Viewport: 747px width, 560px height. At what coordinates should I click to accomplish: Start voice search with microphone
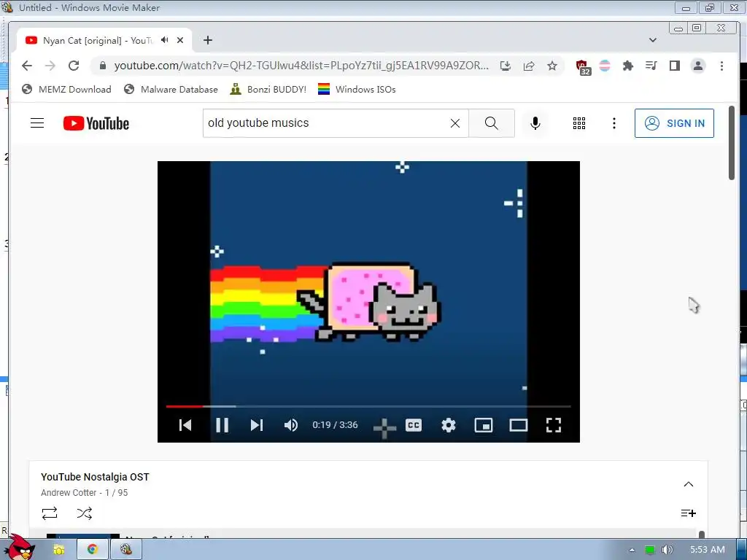pos(535,123)
